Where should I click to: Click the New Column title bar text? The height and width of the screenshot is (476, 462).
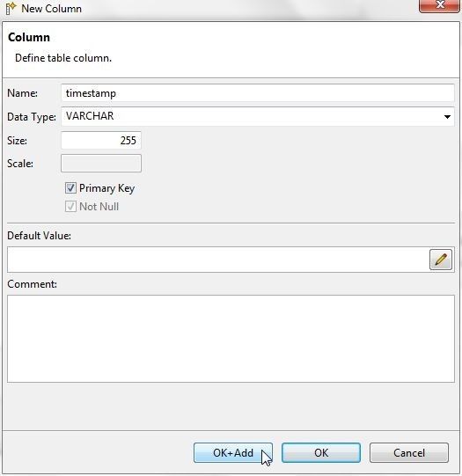52,9
